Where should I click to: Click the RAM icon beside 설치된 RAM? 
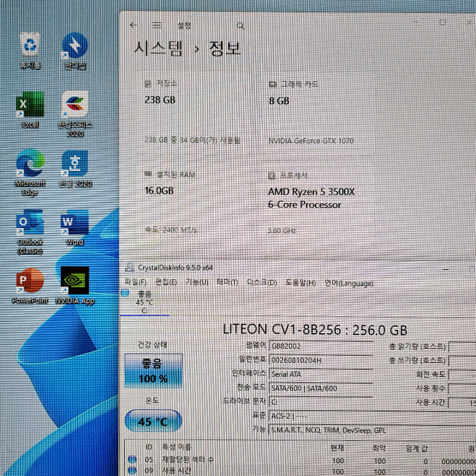pos(148,174)
